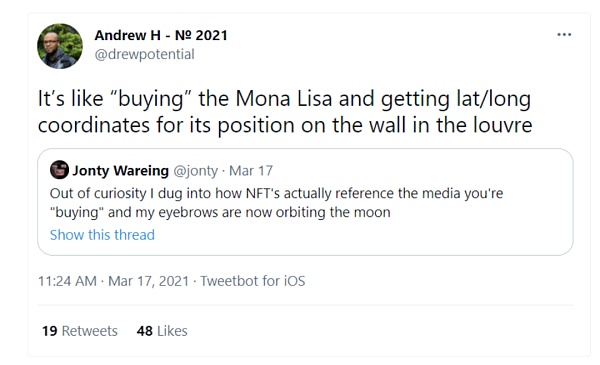Open the three-dot more options menu
600x365 pixels.
click(x=564, y=35)
